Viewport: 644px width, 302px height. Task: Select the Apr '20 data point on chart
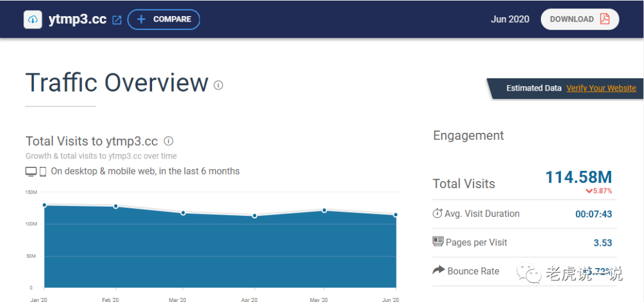[255, 216]
